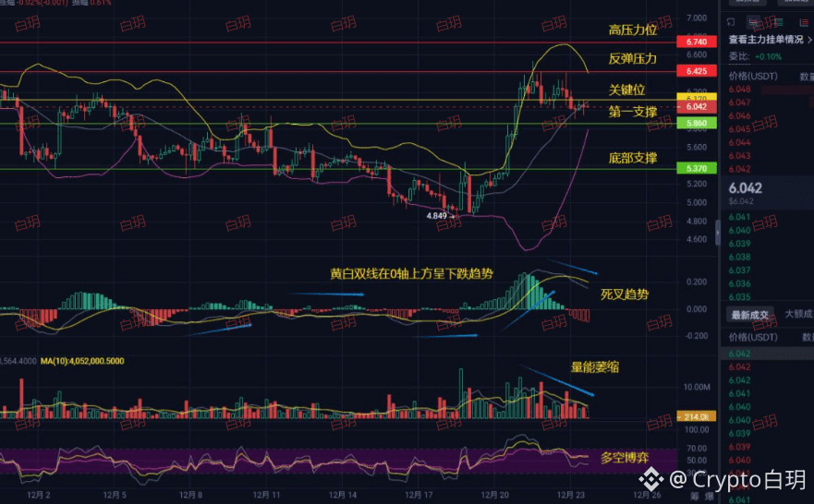Image resolution: width=814 pixels, height=504 pixels.
Task: Select sell order price 6.045
Action: 739,129
